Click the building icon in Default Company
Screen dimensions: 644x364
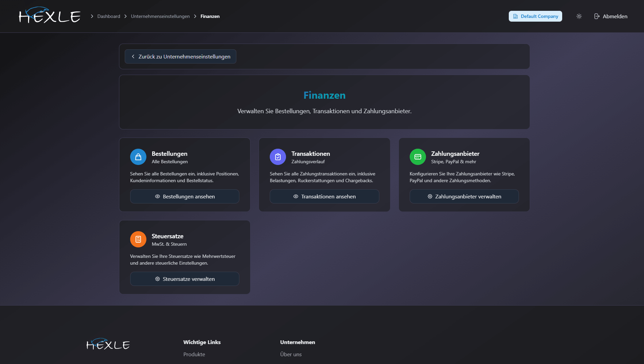515,16
